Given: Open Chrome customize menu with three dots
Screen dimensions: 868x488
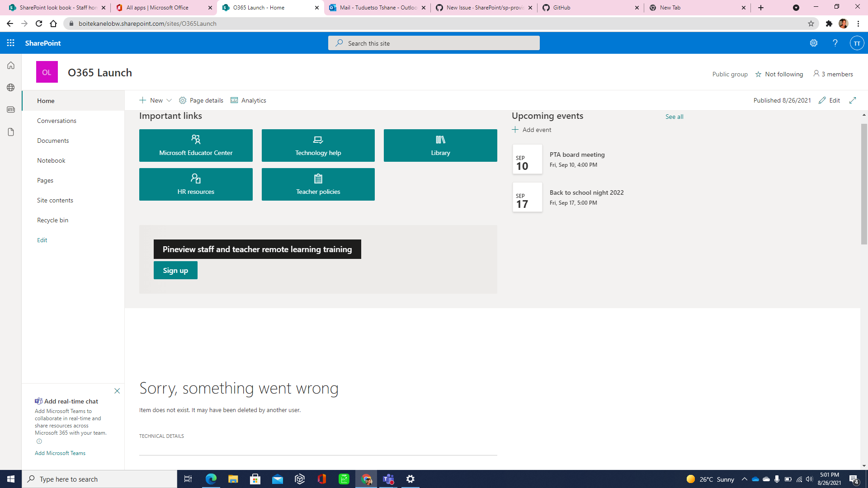Looking at the screenshot, I should pyautogui.click(x=858, y=23).
